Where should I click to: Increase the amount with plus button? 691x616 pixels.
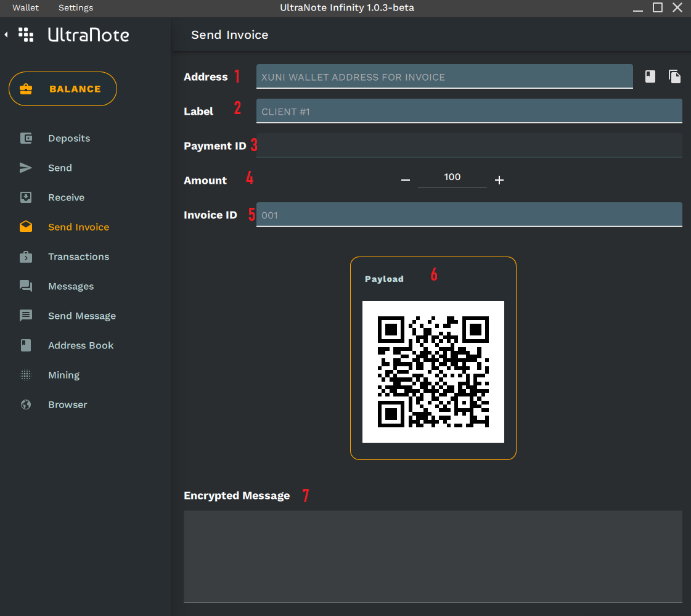pos(499,180)
